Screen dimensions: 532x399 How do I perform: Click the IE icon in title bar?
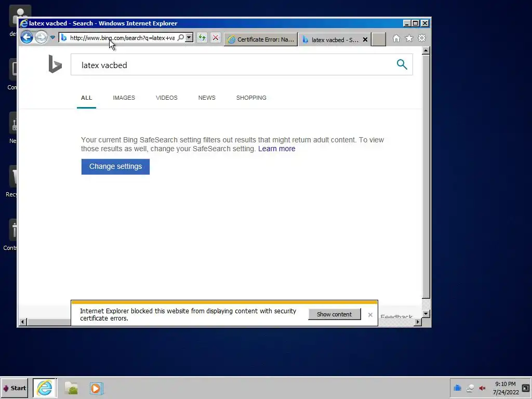coord(24,23)
